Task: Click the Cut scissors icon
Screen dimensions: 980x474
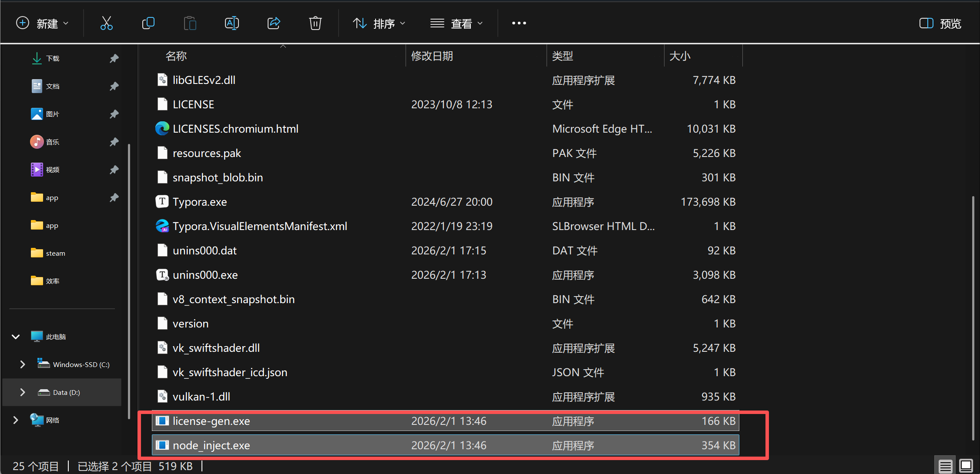Action: [x=106, y=23]
